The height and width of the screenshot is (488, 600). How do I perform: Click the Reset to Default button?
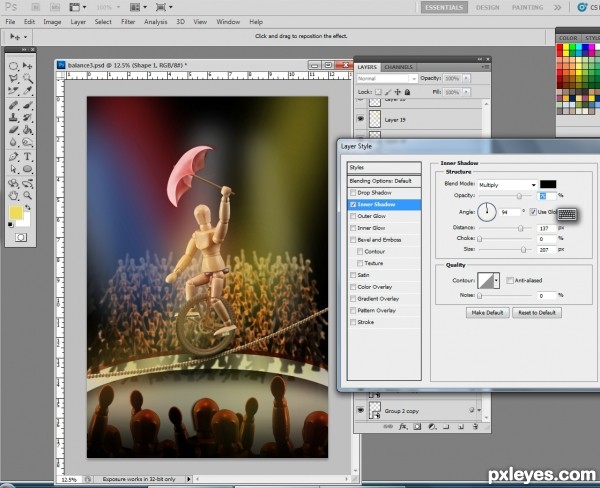pyautogui.click(x=537, y=313)
